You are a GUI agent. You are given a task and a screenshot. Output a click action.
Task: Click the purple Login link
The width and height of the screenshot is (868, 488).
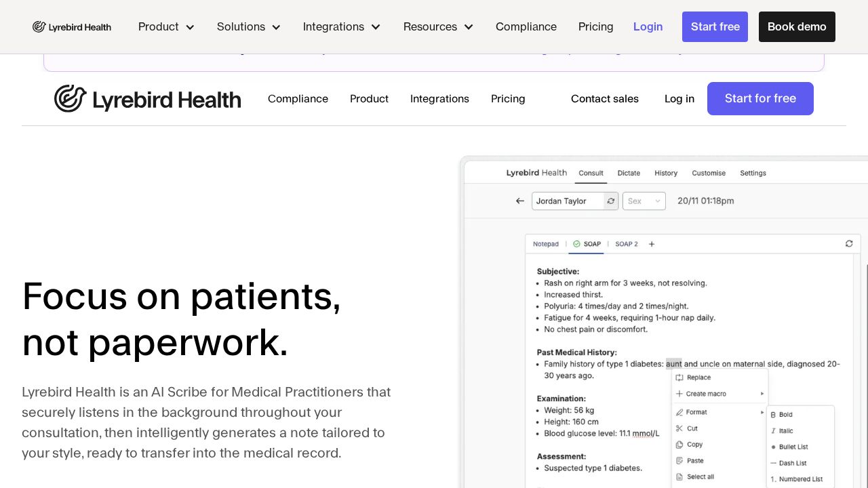pos(648,27)
